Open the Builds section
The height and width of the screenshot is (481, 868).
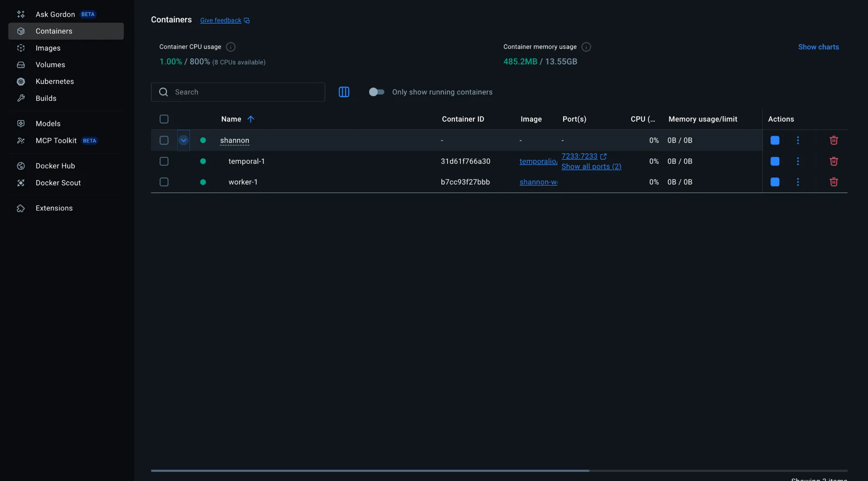[46, 98]
